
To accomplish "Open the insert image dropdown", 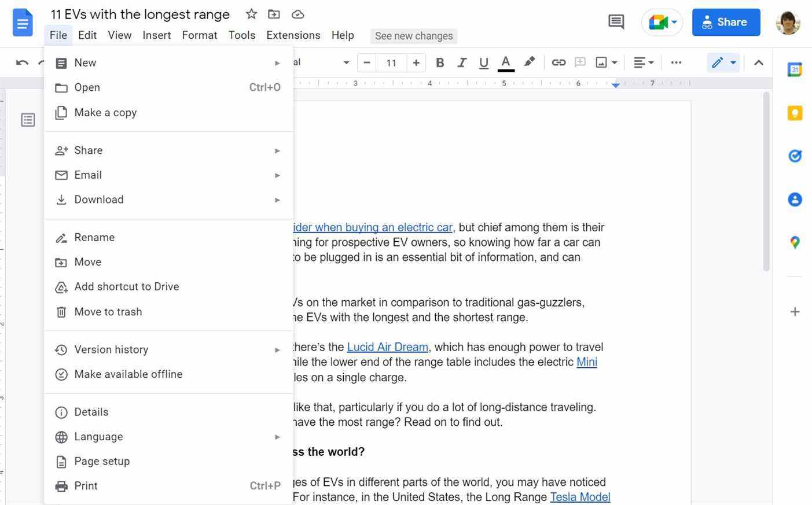I will (x=607, y=62).
